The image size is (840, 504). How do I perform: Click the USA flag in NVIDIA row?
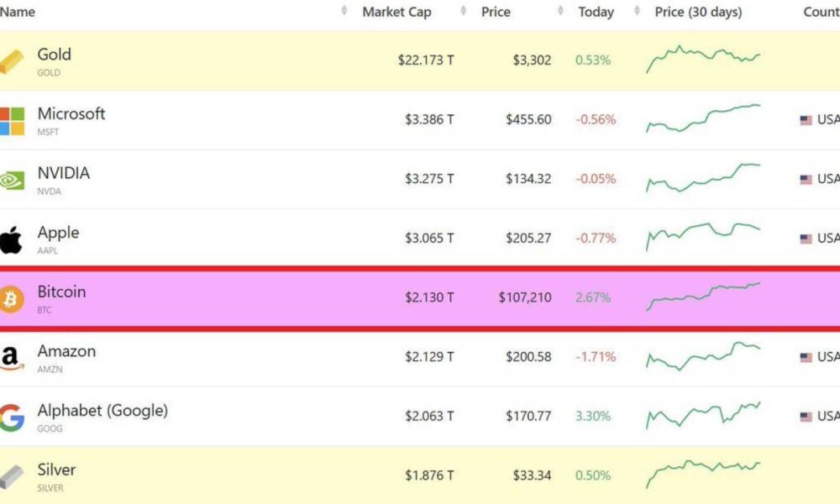point(806,180)
